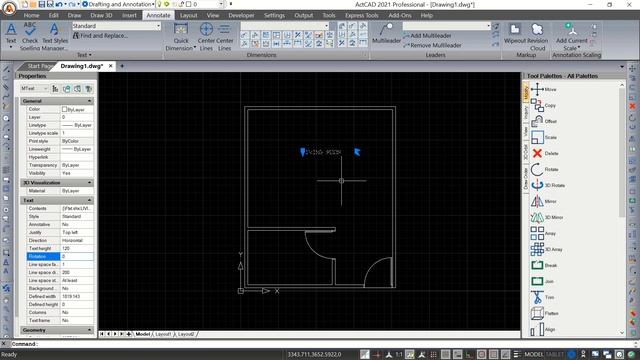Click the Defined width value in Properties

pyautogui.click(x=77, y=296)
